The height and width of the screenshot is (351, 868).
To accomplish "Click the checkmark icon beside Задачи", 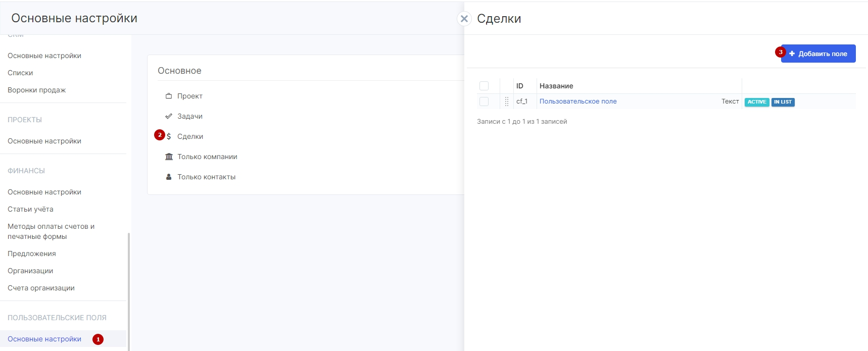I will 169,116.
